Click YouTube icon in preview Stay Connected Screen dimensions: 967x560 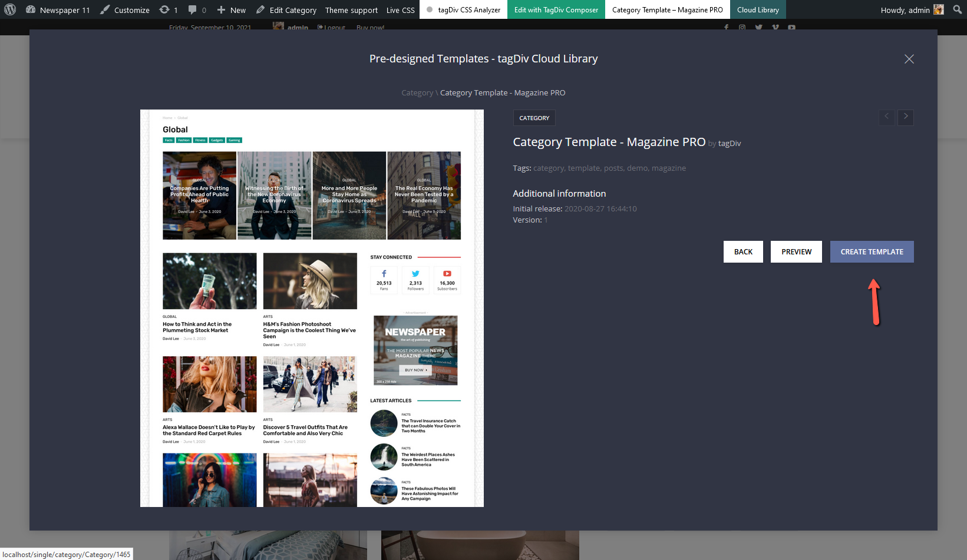coord(447,274)
